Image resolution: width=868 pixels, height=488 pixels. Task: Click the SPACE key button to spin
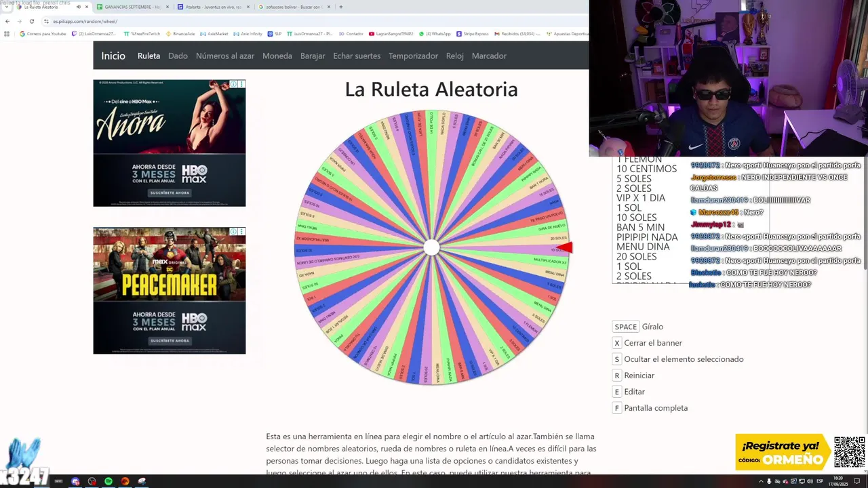pyautogui.click(x=626, y=327)
